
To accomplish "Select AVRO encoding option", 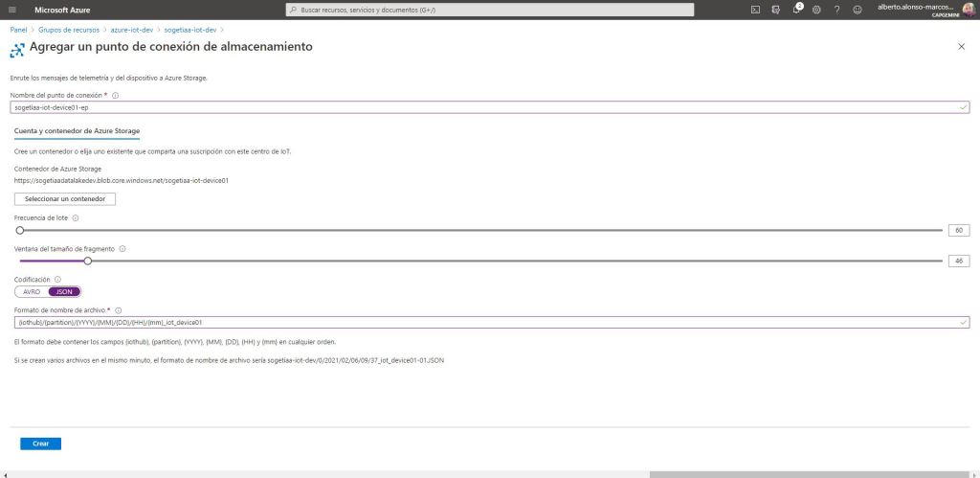I will (x=32, y=291).
